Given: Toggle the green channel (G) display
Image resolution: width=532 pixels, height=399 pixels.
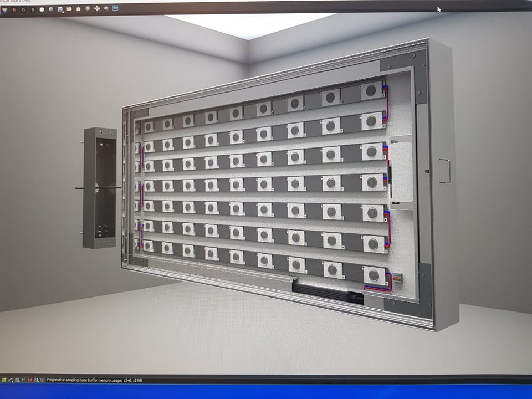Looking at the screenshot, I should pyautogui.click(x=23, y=10).
